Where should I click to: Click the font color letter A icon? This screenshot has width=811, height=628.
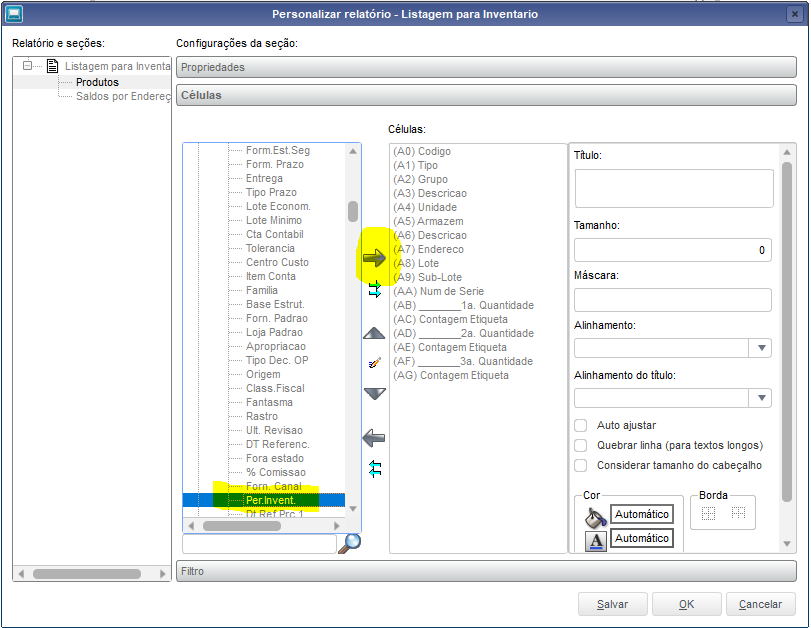pyautogui.click(x=596, y=541)
